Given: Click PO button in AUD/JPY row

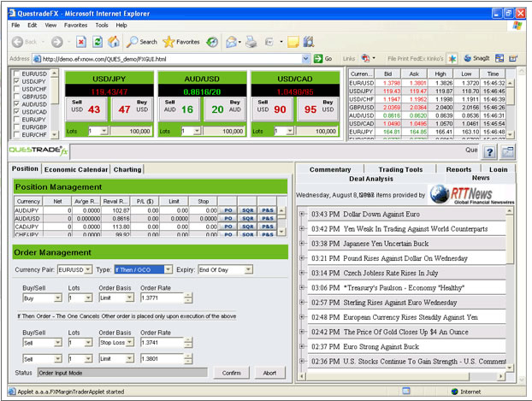Looking at the screenshot, I should click(x=228, y=210).
